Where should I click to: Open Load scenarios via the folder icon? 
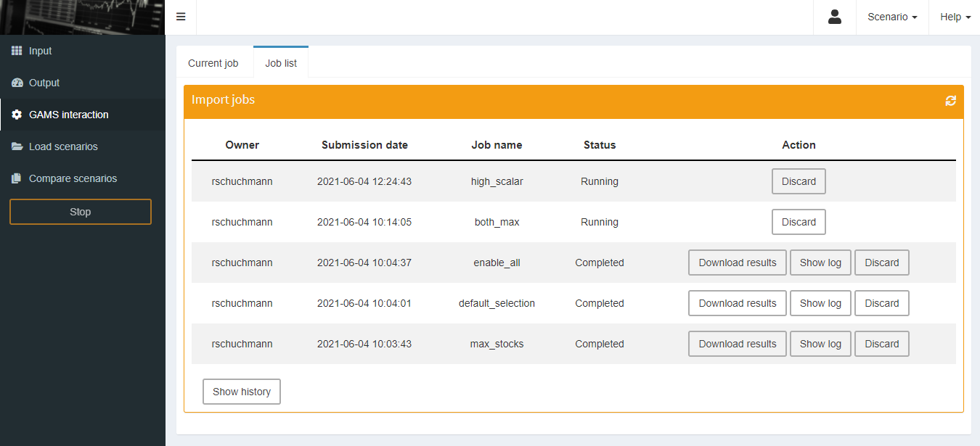click(15, 146)
